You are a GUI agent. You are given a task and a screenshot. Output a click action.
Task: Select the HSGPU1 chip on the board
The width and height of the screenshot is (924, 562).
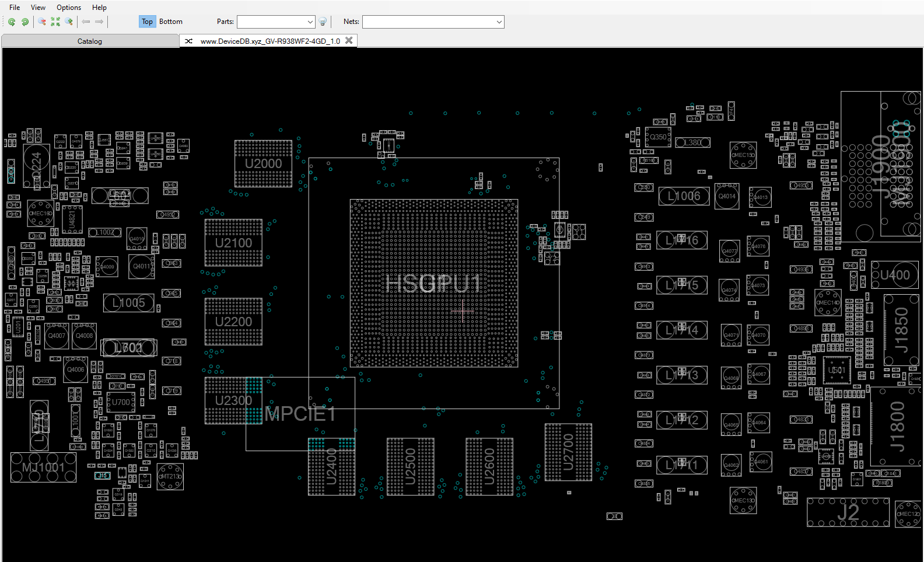433,284
